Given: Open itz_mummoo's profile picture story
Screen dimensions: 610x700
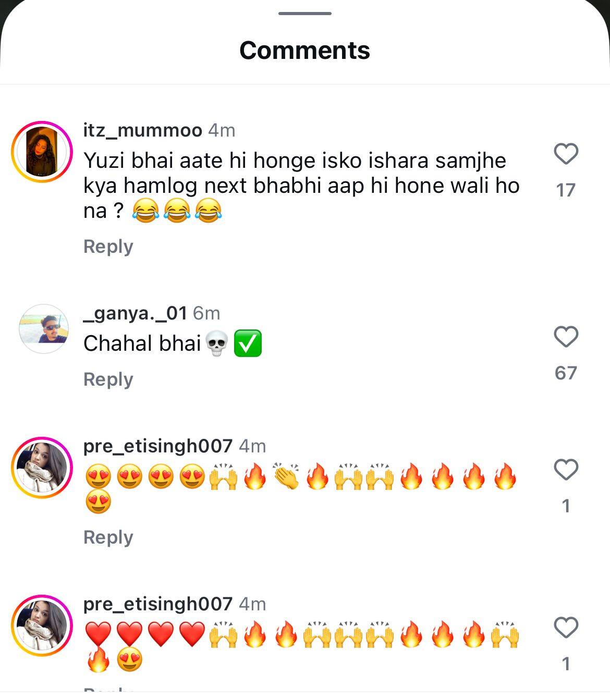Looking at the screenshot, I should pyautogui.click(x=42, y=152).
